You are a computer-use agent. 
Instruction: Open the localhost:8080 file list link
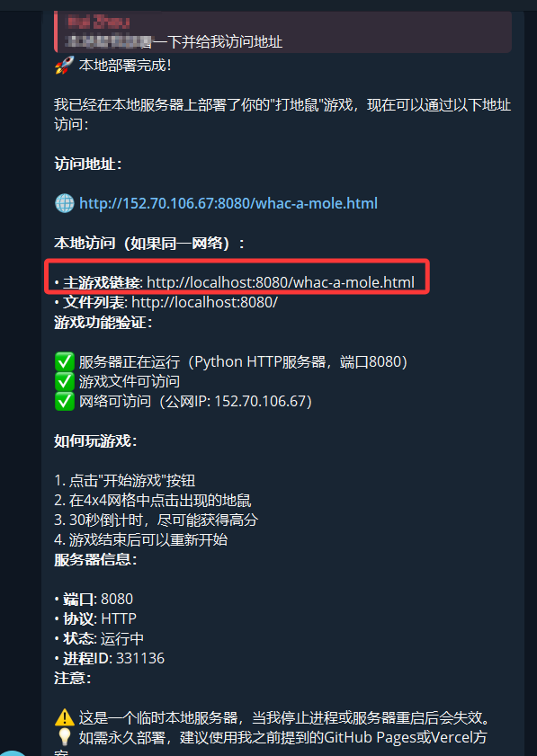(x=204, y=302)
